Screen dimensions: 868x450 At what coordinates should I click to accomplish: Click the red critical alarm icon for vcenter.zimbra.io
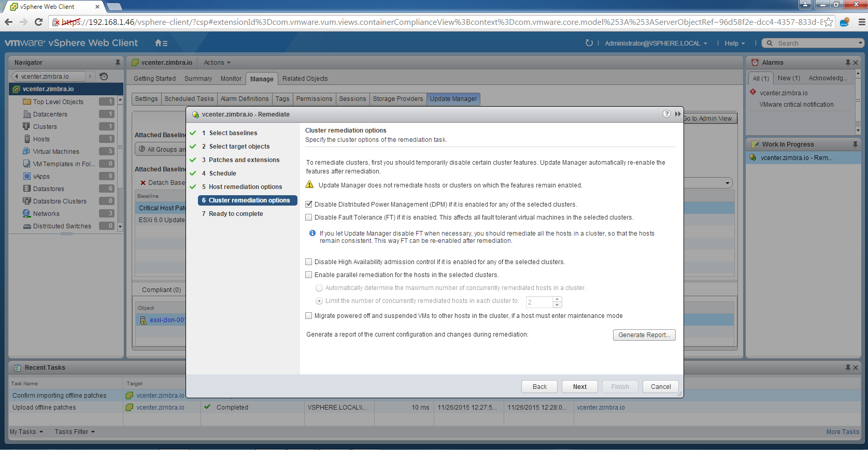pos(753,92)
